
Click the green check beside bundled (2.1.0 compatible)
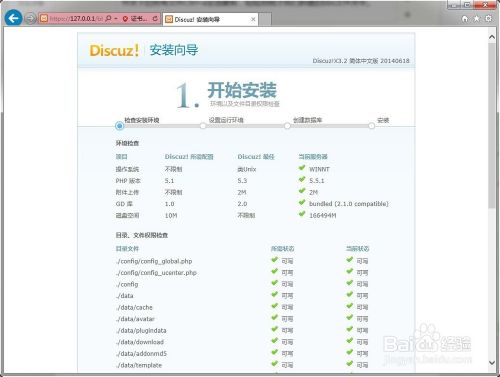tap(302, 203)
